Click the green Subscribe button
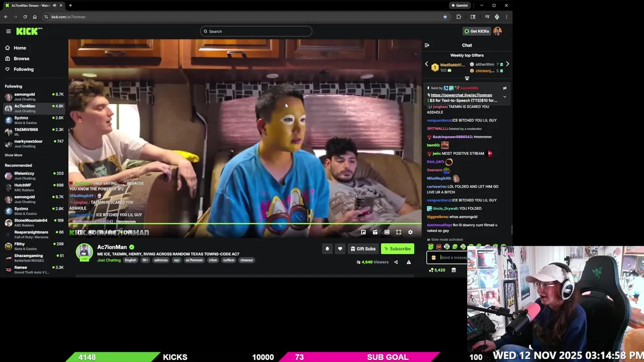This screenshot has width=644, height=362. pyautogui.click(x=397, y=249)
